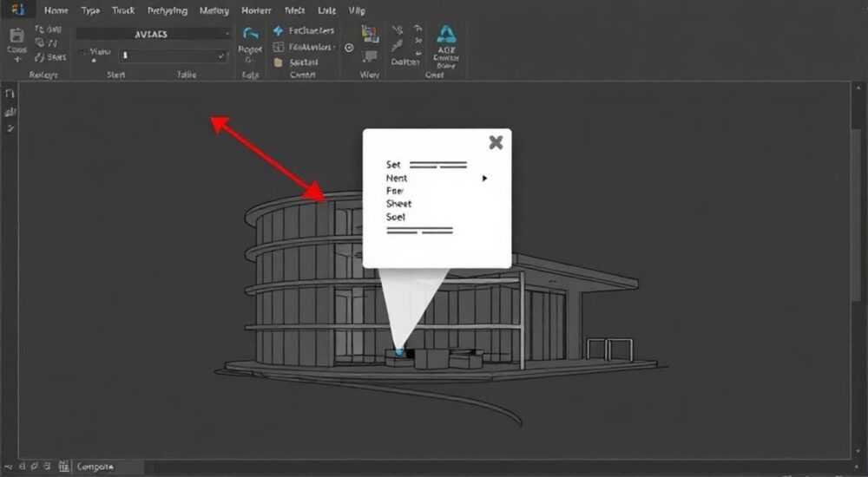
Task: Click the pencil Coalten tool icon
Action: [x=397, y=46]
